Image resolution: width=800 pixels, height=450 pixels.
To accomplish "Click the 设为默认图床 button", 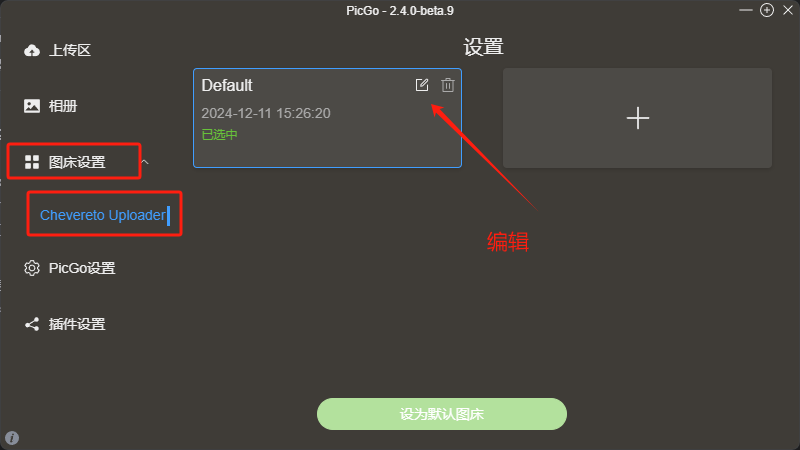I will pyautogui.click(x=442, y=414).
